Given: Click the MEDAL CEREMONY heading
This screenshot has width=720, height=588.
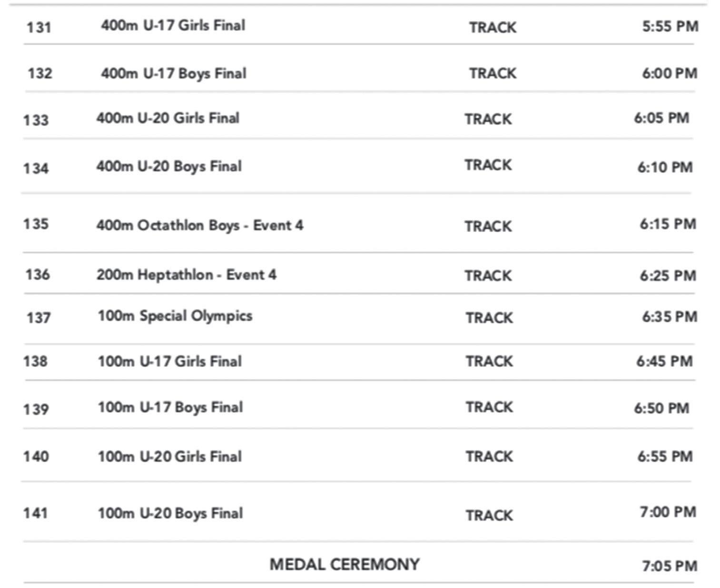Looking at the screenshot, I should [345, 565].
